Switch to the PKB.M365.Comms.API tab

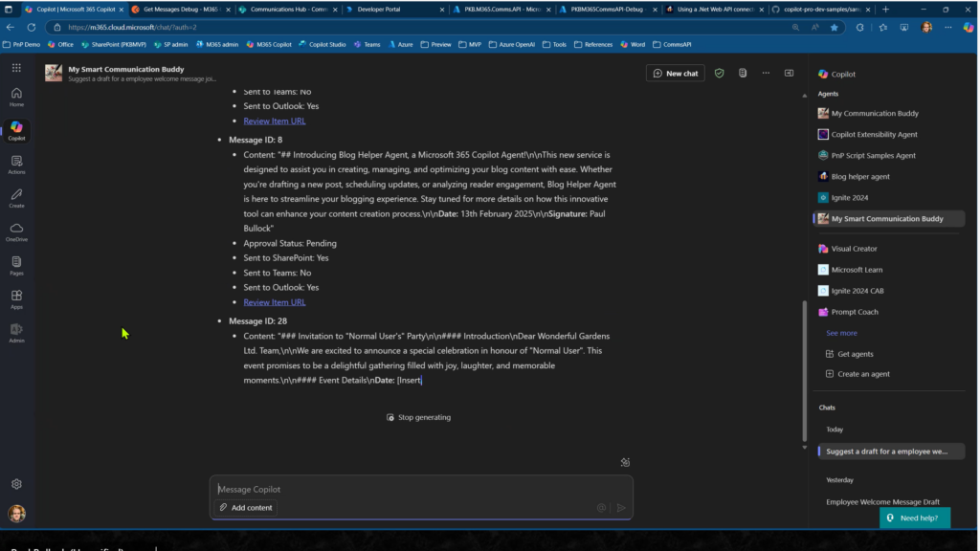(x=501, y=10)
